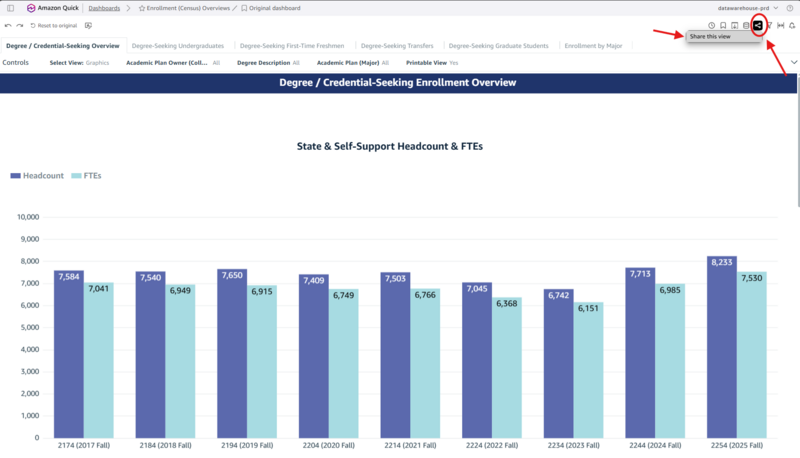Select the 2018 Fall FTEs bar 6,949

[x=180, y=361]
